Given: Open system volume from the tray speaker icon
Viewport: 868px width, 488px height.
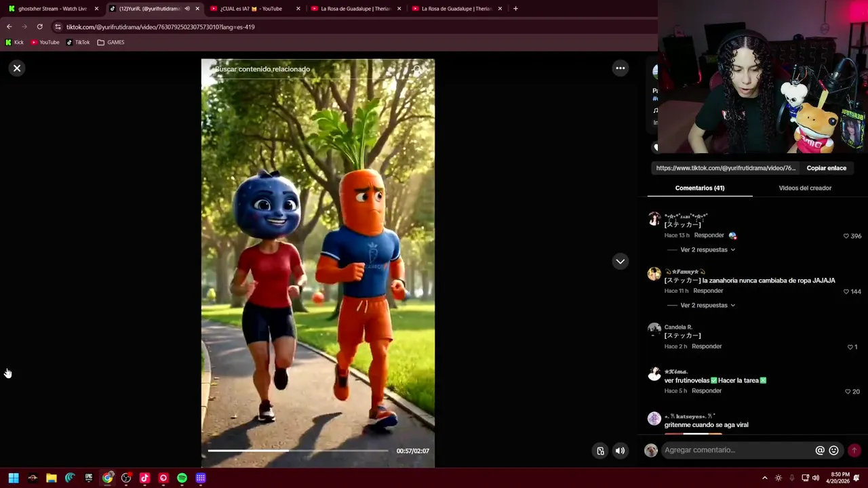Looking at the screenshot, I should pyautogui.click(x=816, y=478).
